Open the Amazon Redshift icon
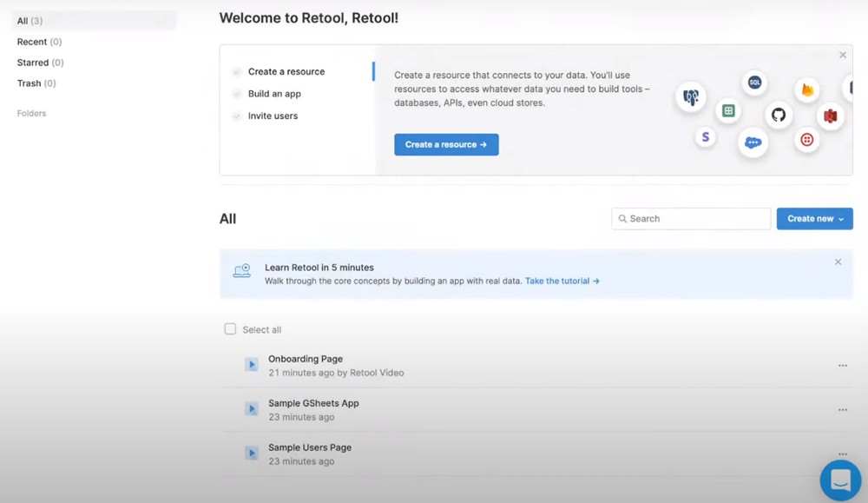Viewport: 868px width, 503px height. 830,116
